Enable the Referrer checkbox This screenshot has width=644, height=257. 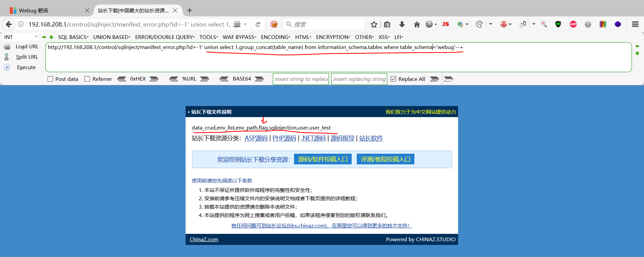(87, 79)
